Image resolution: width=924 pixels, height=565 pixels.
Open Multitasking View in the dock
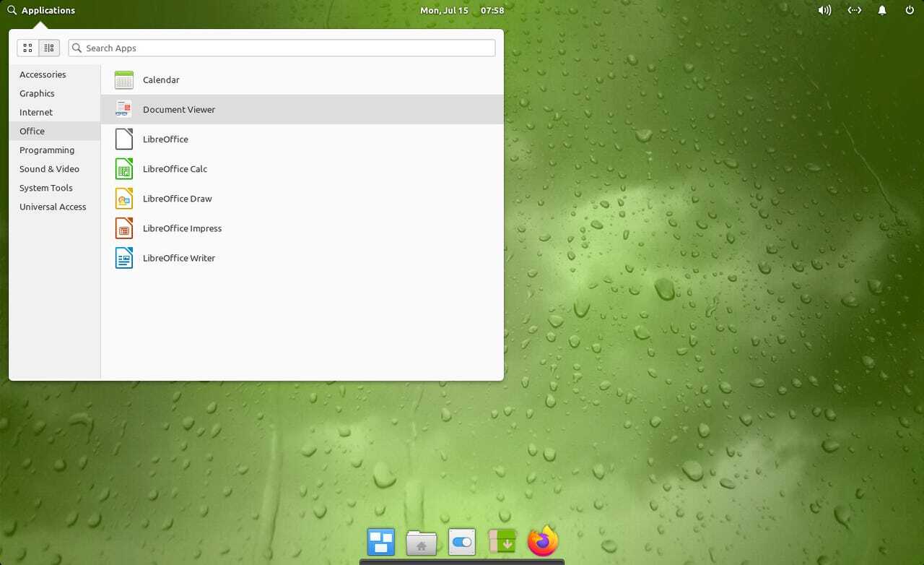click(x=381, y=542)
